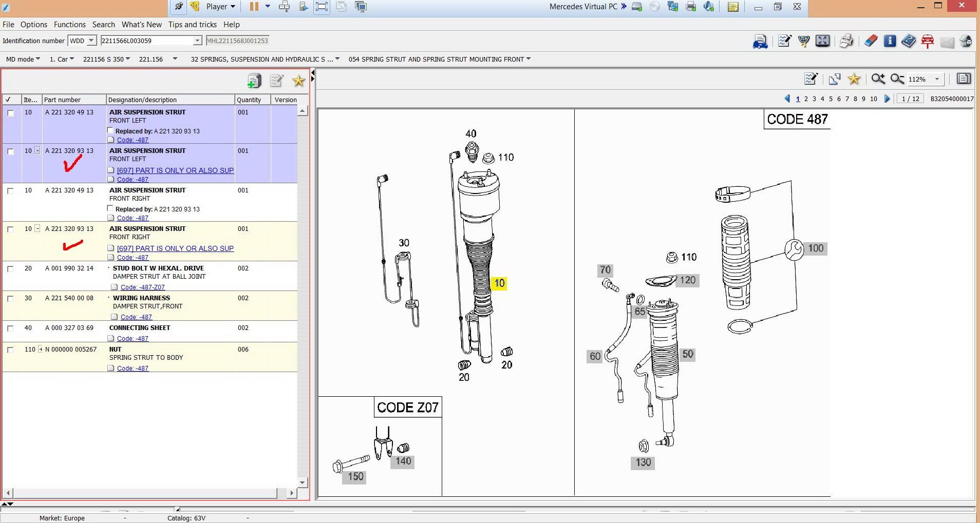Viewport: 980px width, 523px height.
Task: Click the note icon in parts list toolbar
Action: pyautogui.click(x=277, y=81)
